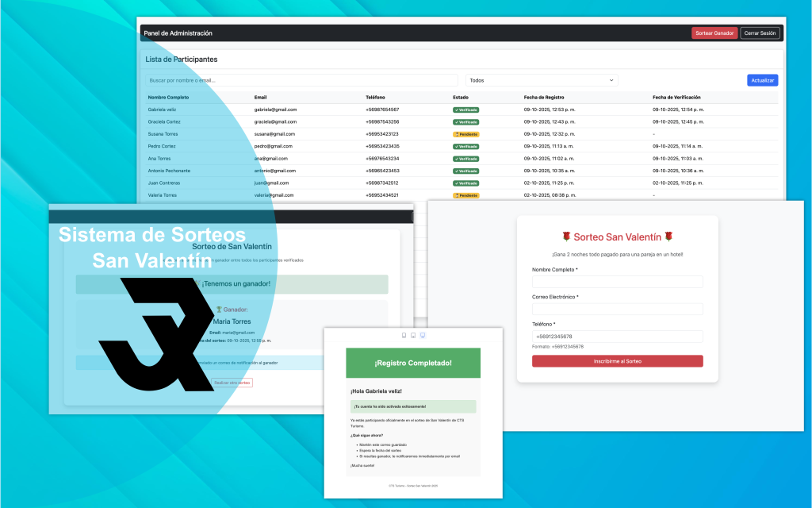
Task: Click the Nombre Completo column header
Action: 168,98
